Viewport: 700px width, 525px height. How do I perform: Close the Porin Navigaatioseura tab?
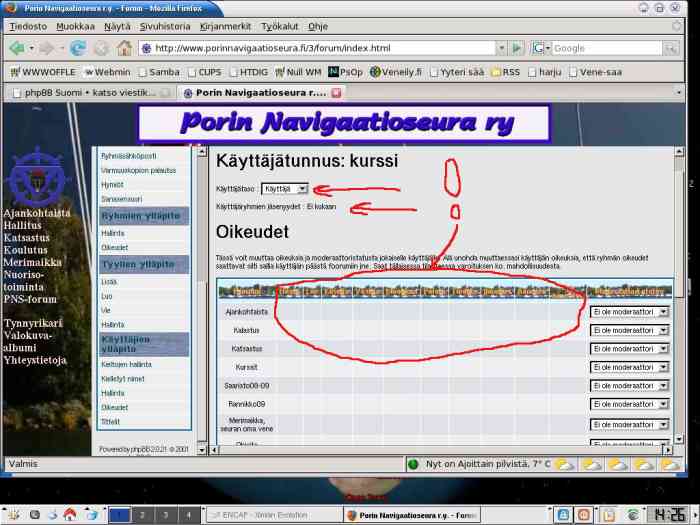pos(337,92)
